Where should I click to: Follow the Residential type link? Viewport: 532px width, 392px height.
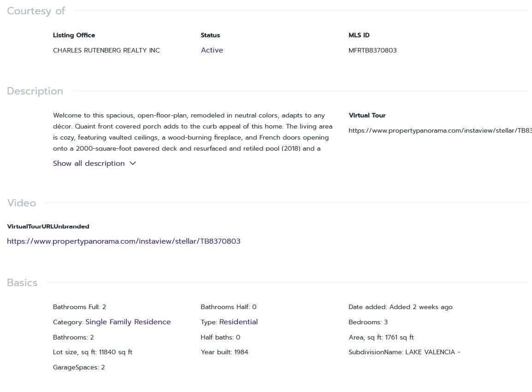click(x=238, y=322)
